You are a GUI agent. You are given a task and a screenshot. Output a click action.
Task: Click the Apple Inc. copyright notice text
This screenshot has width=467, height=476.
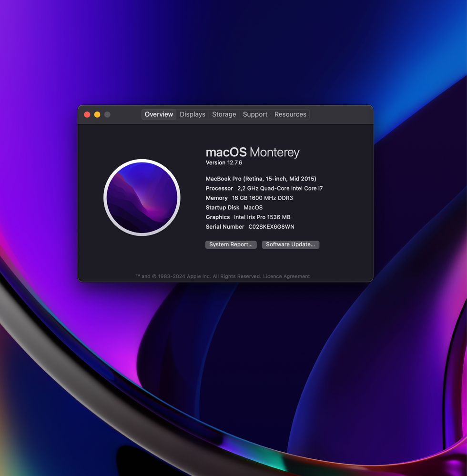point(199,276)
